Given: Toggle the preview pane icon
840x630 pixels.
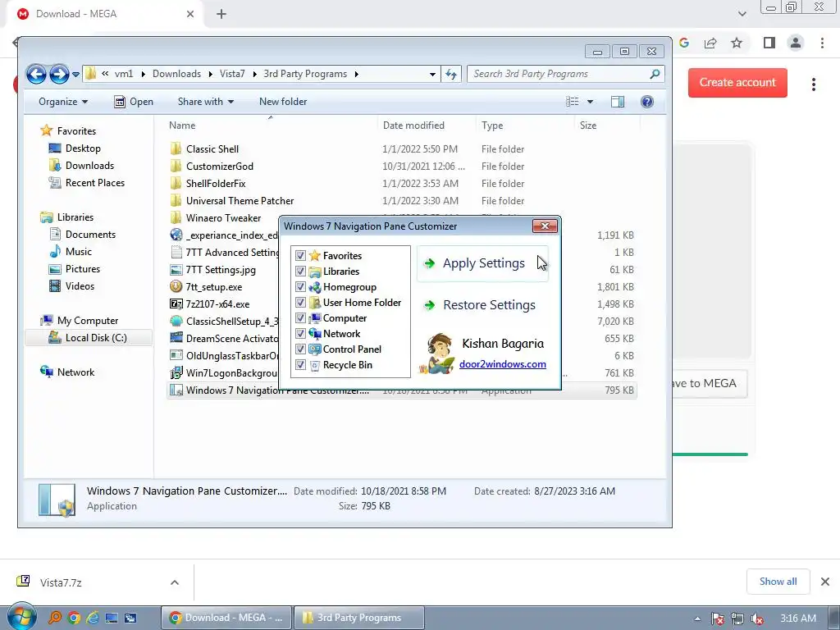Looking at the screenshot, I should tap(617, 102).
